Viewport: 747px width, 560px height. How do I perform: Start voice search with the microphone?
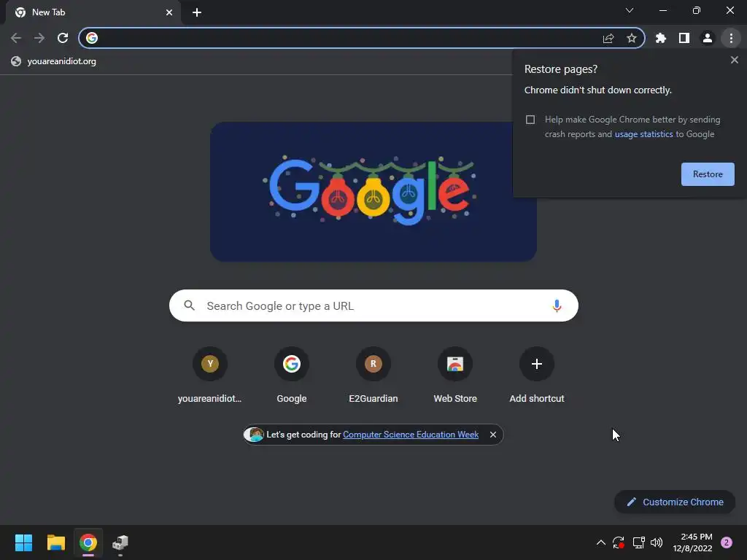(x=557, y=306)
